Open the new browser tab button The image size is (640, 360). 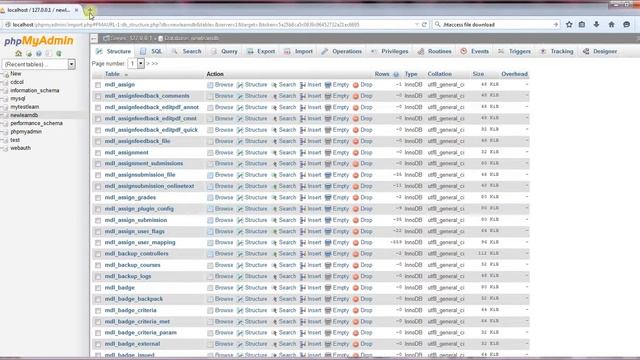tap(90, 10)
